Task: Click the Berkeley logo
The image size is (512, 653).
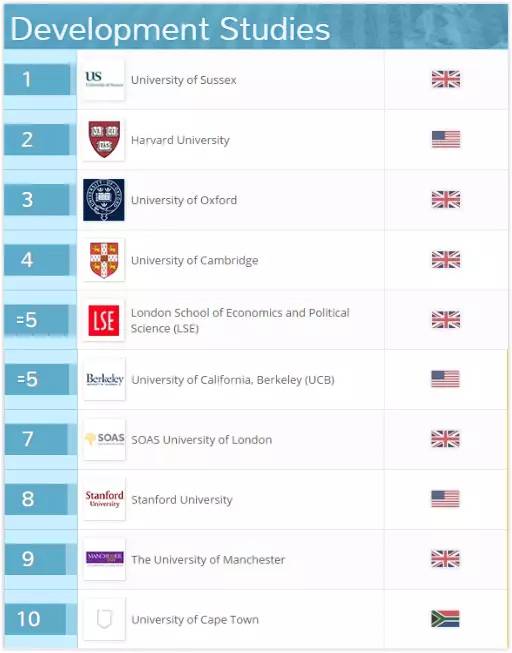Action: point(104,379)
